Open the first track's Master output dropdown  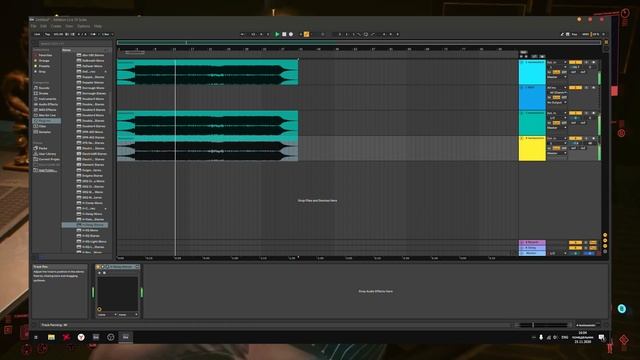[x=557, y=77]
